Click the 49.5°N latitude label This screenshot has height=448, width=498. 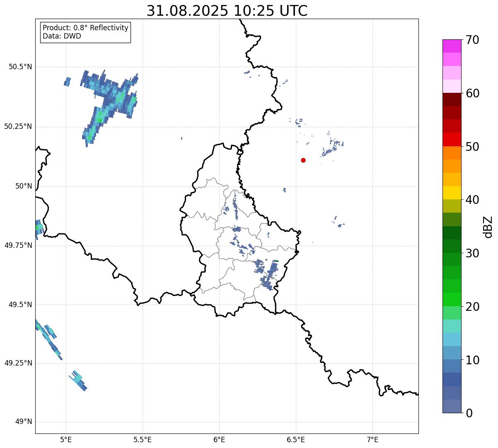point(20,305)
